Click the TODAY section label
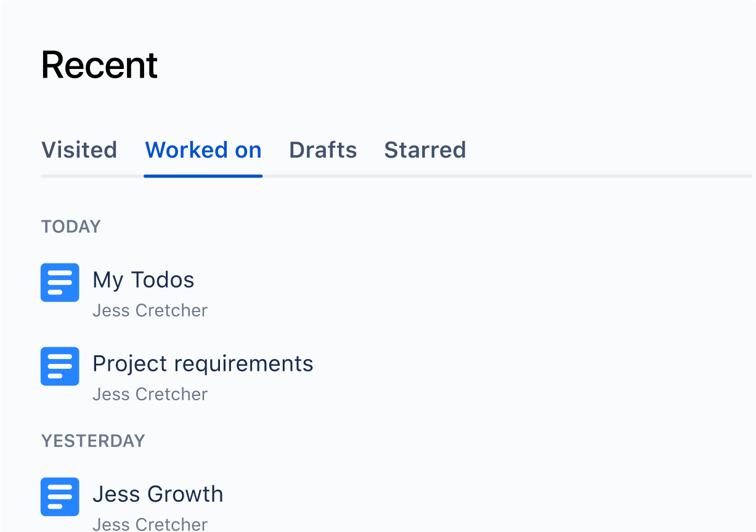756x532 pixels. click(x=71, y=227)
